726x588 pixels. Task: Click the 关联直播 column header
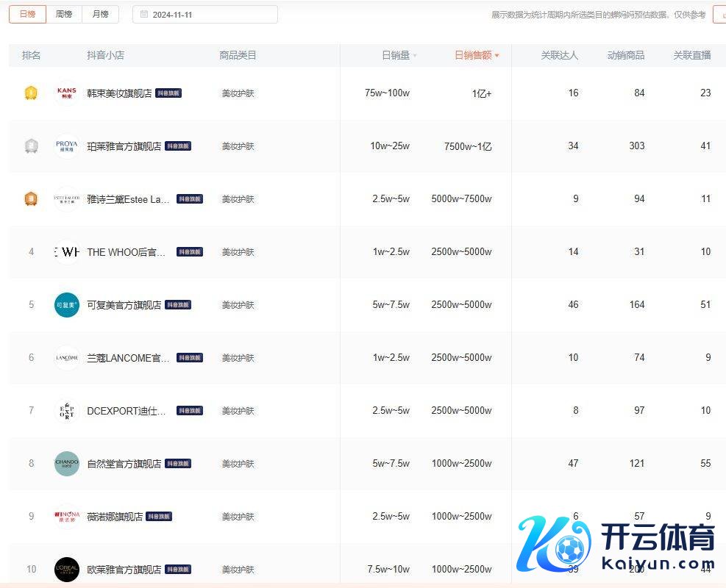pyautogui.click(x=691, y=56)
